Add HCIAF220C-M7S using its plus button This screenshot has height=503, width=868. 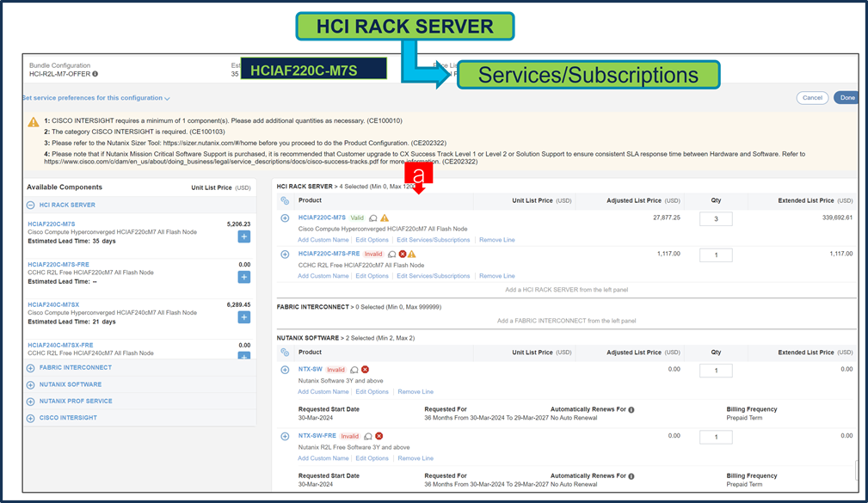[x=243, y=236]
